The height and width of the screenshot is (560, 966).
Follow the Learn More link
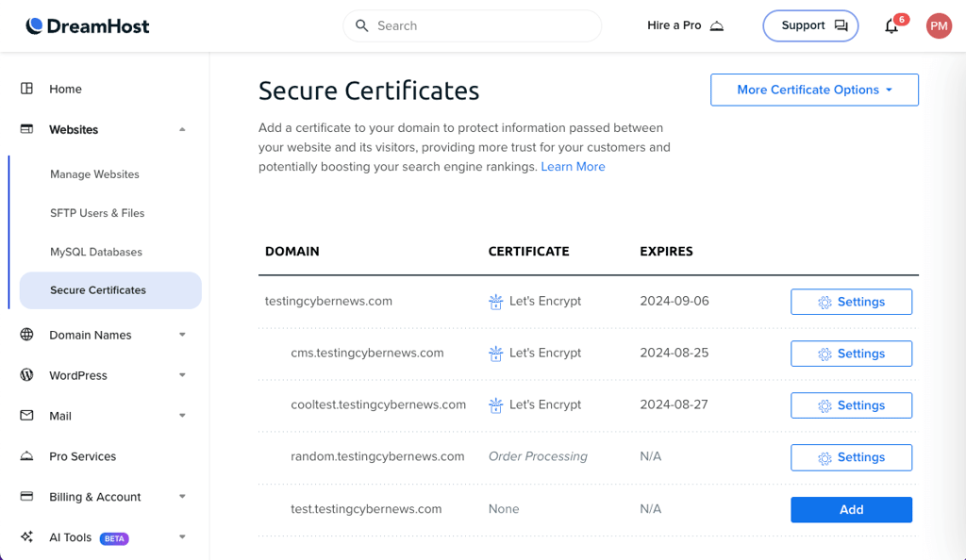click(x=573, y=167)
